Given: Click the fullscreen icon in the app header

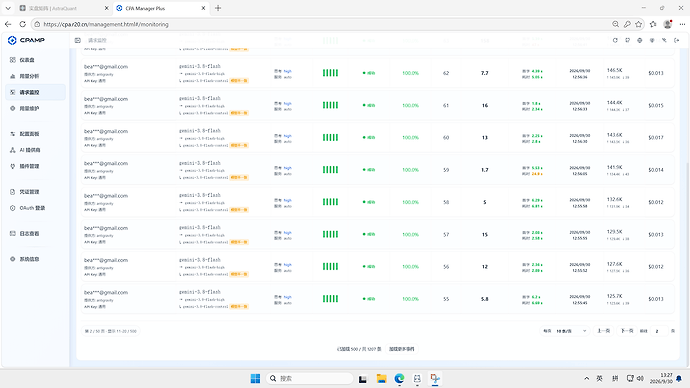Looking at the screenshot, I should click(x=628, y=40).
